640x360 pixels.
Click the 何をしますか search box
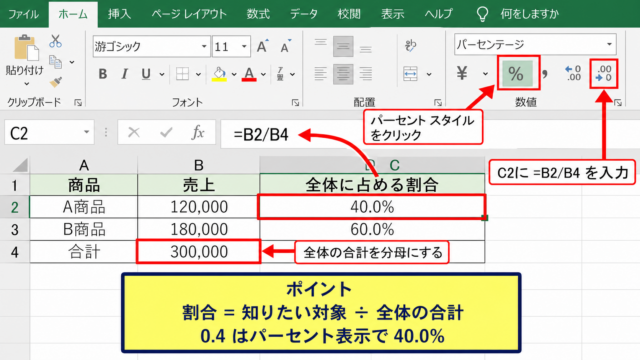tap(529, 14)
